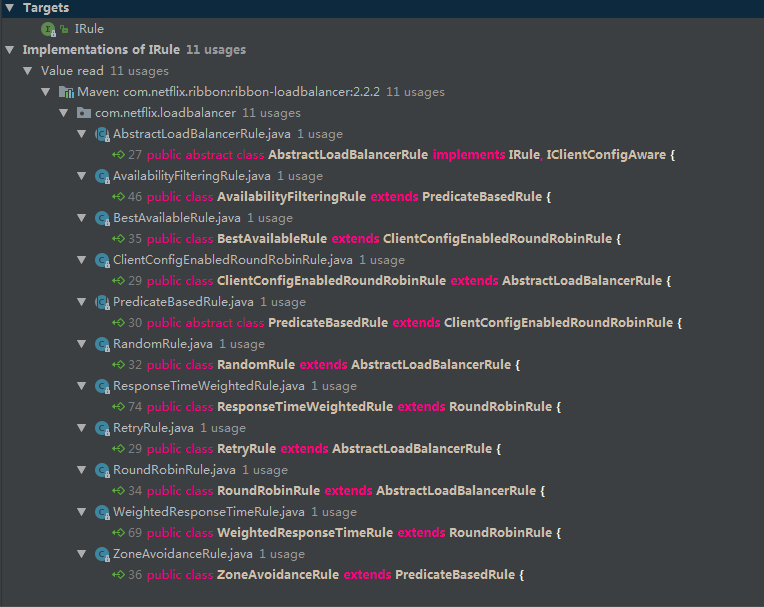
Task: Collapse the BestAvailableRule.java node
Action: pos(82,218)
